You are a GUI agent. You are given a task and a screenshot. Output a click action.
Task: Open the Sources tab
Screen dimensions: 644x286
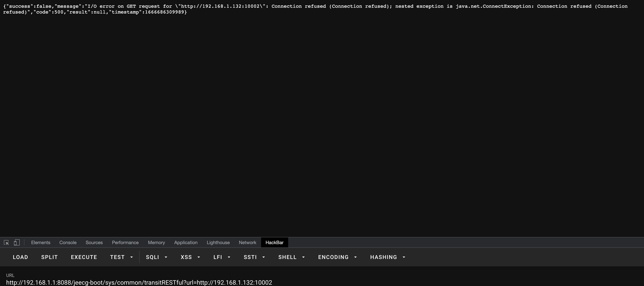94,243
